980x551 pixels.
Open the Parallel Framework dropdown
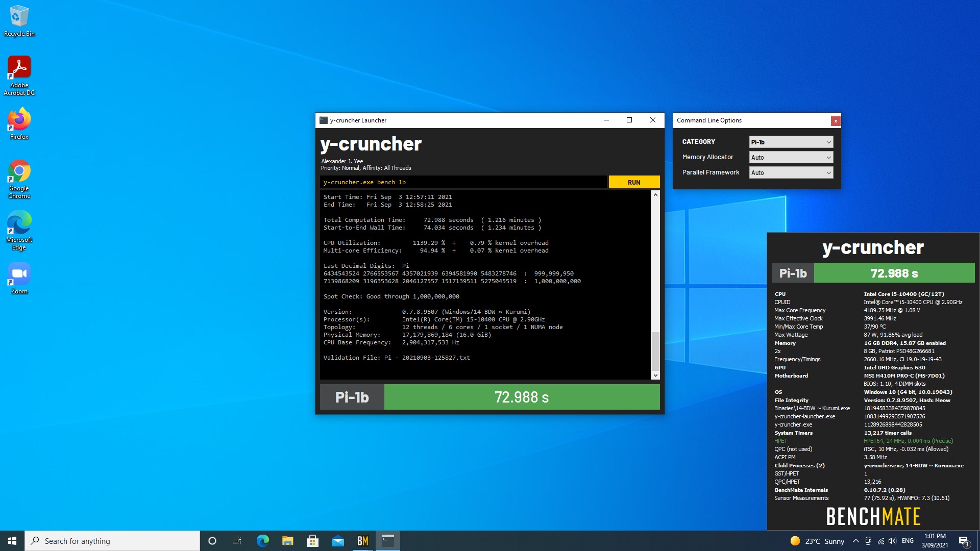pyautogui.click(x=791, y=172)
